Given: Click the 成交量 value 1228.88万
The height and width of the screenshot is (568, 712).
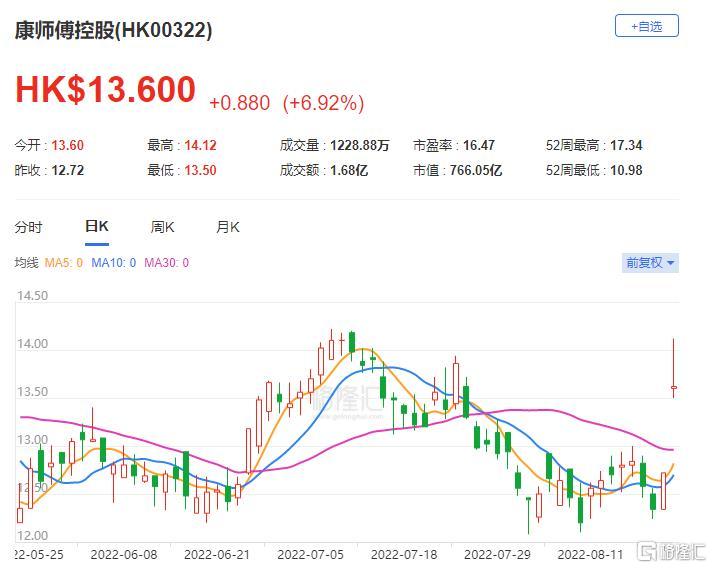Looking at the screenshot, I should point(360,145).
